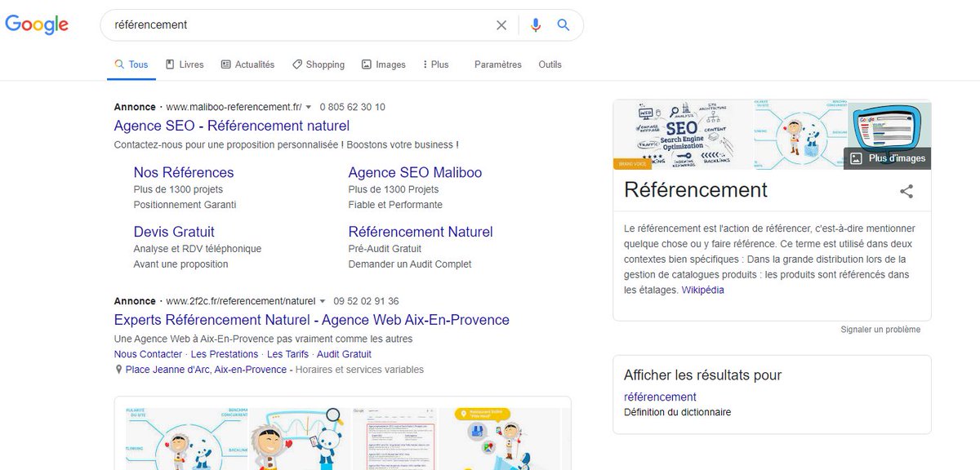
Task: Open the Nos Références sitelink
Action: click(184, 172)
